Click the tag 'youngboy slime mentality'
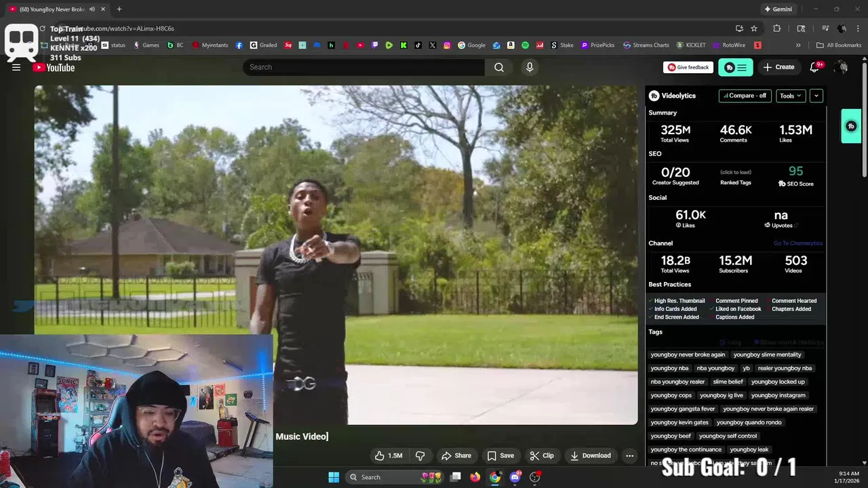Image resolution: width=868 pixels, height=488 pixels. 767,354
